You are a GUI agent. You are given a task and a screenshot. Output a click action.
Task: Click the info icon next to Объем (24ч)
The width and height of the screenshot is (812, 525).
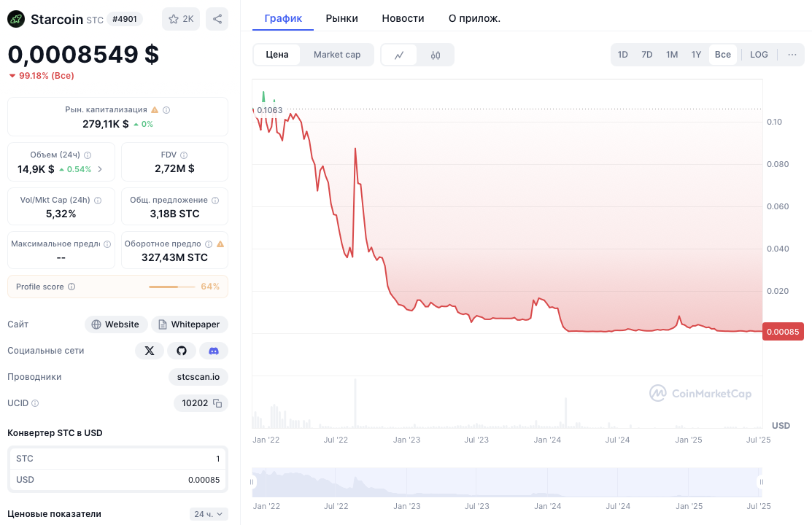(88, 155)
